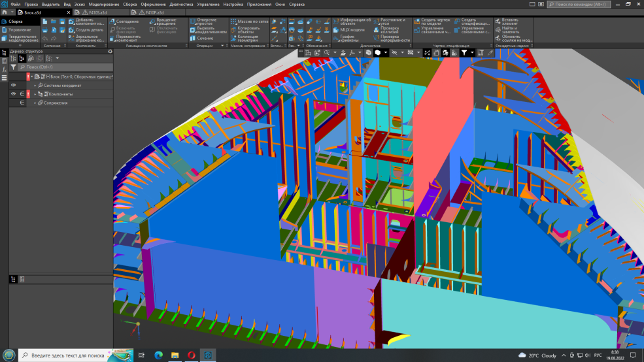Collapse the Блок root tree node
The height and width of the screenshot is (362, 644).
(x=31, y=76)
